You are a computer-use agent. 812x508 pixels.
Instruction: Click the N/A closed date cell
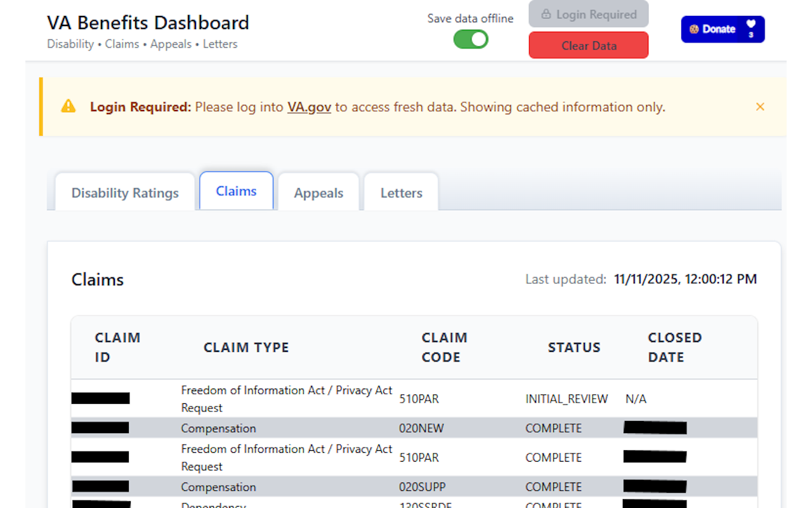636,399
